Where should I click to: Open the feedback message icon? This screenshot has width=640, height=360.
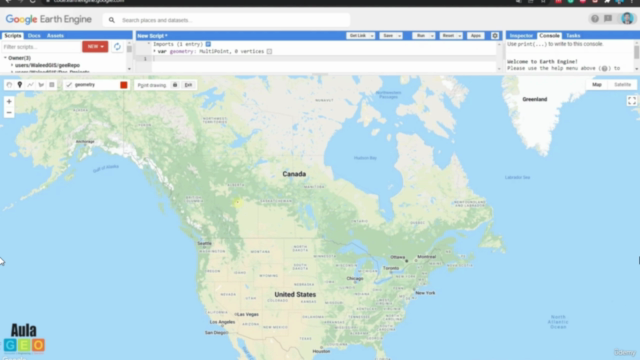(608, 19)
